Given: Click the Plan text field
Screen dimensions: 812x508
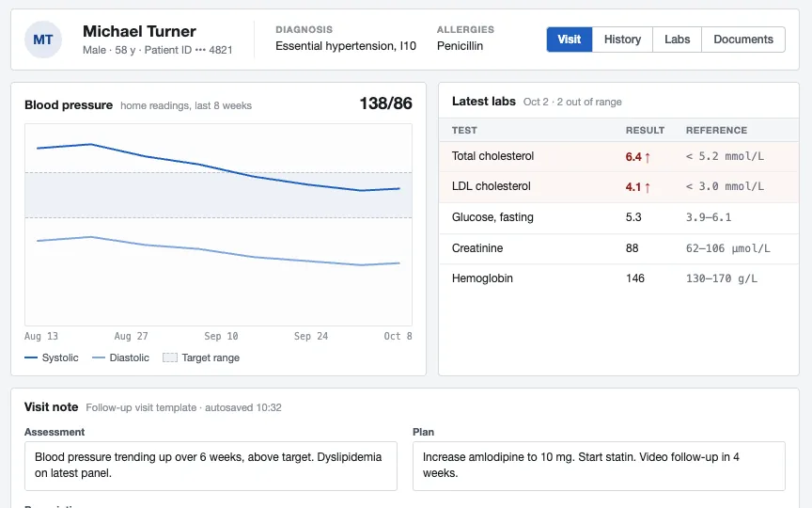Looking at the screenshot, I should [x=599, y=466].
